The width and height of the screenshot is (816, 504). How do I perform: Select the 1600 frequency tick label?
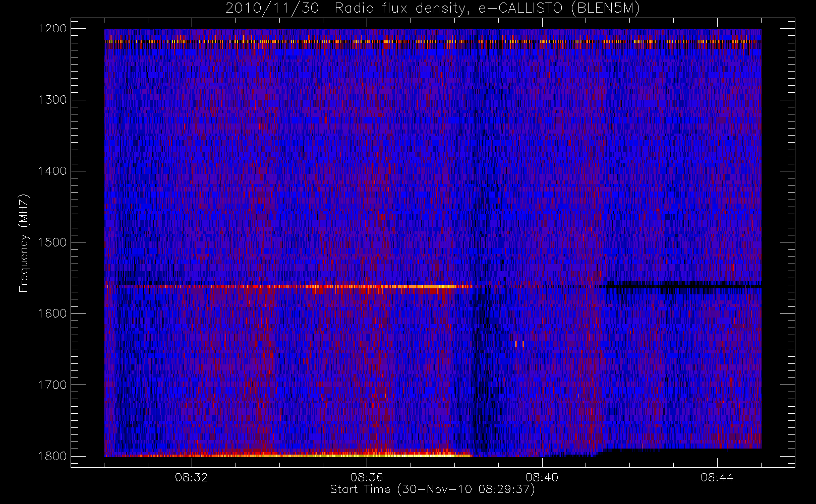pos(52,313)
